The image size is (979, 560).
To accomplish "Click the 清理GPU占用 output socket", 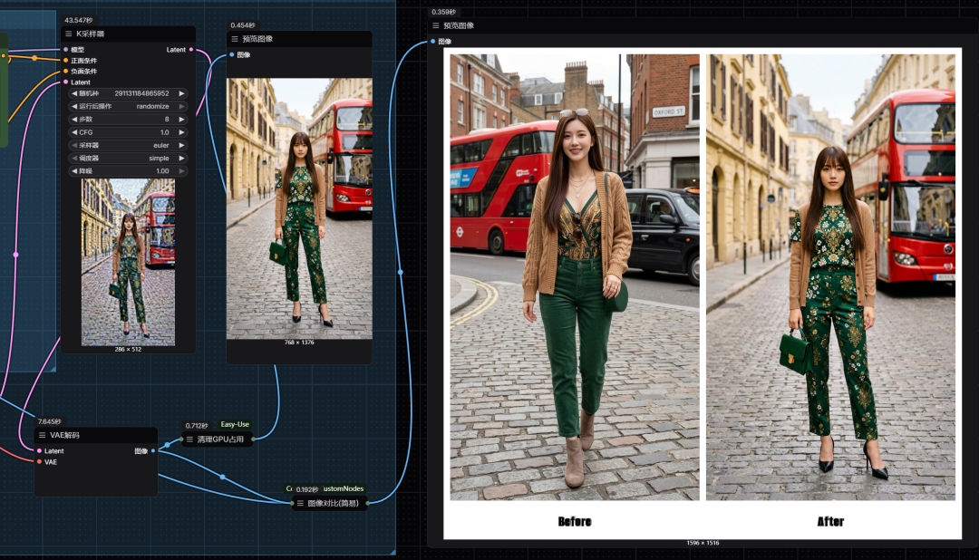I will click(x=253, y=439).
